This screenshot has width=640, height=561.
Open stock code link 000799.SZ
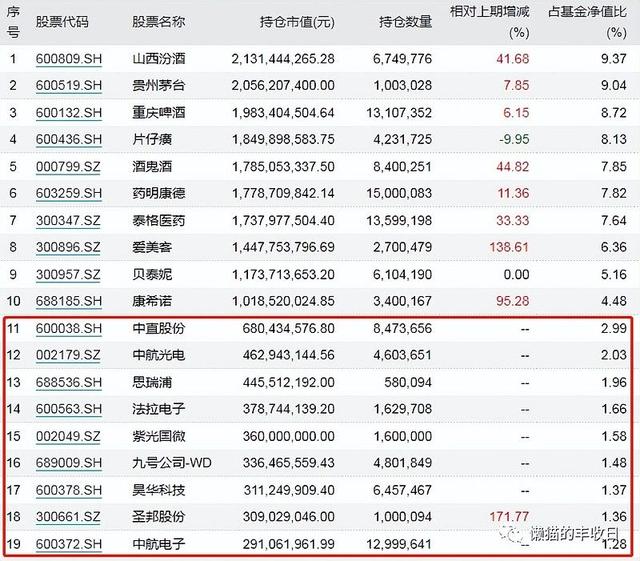(68, 167)
